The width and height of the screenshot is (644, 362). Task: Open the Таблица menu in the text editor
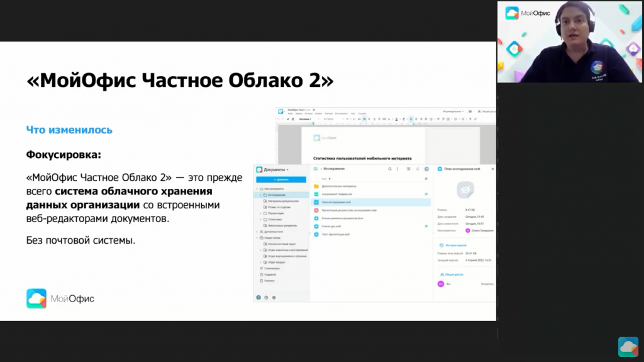point(328,113)
